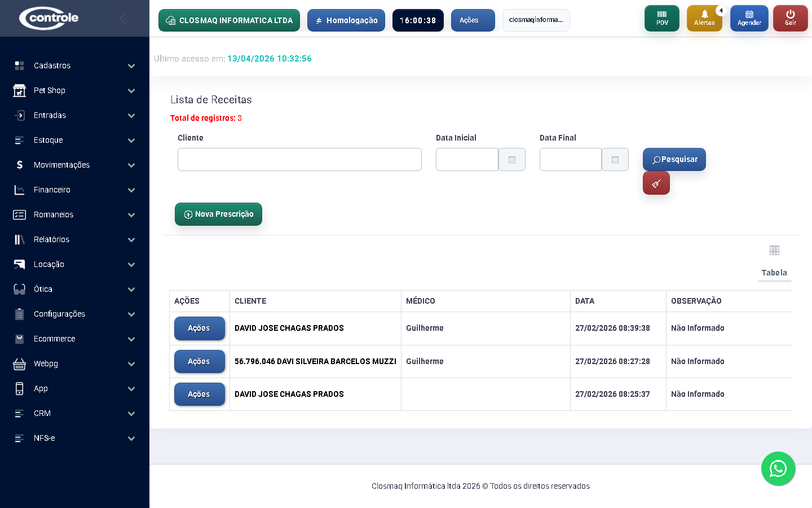Click the Agendar calendar icon
This screenshot has width=812, height=508.
(749, 19)
